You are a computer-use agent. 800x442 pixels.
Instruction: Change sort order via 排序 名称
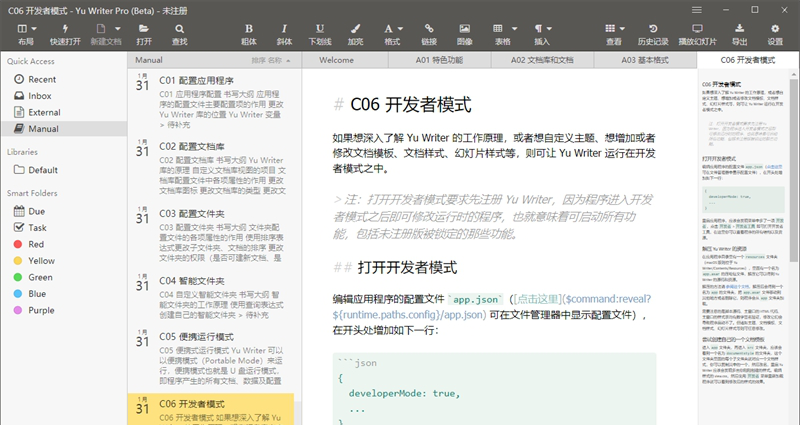pos(270,60)
